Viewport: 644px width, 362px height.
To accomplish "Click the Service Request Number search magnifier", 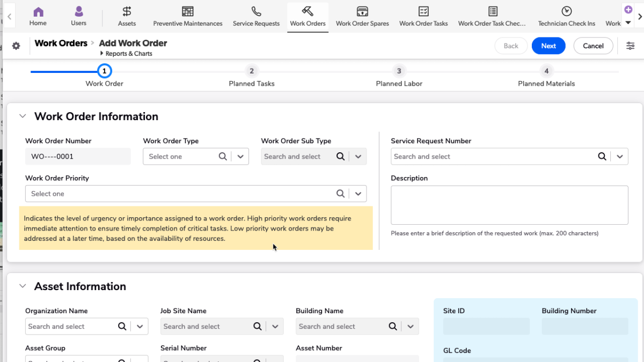I will coord(602,157).
